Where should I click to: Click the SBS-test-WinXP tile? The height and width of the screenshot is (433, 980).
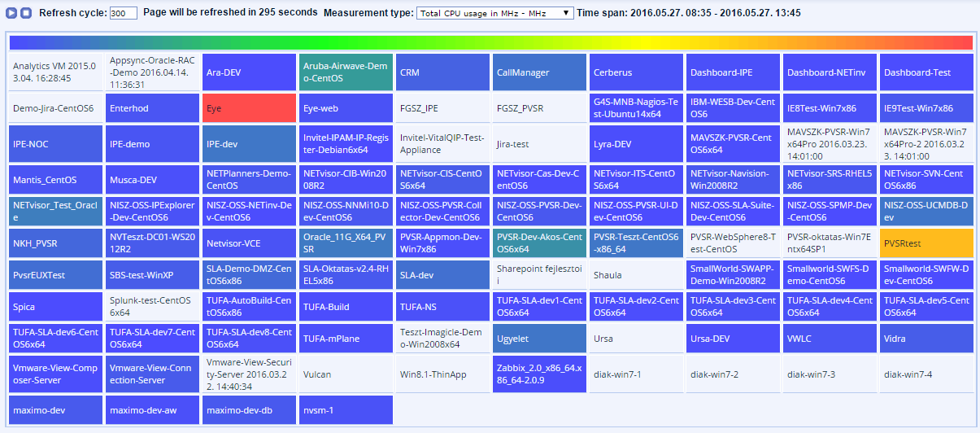[x=151, y=275]
